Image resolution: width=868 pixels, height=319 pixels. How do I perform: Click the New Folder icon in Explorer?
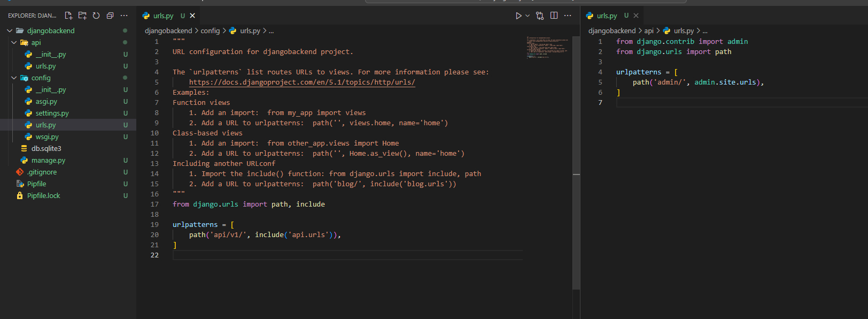coord(82,16)
